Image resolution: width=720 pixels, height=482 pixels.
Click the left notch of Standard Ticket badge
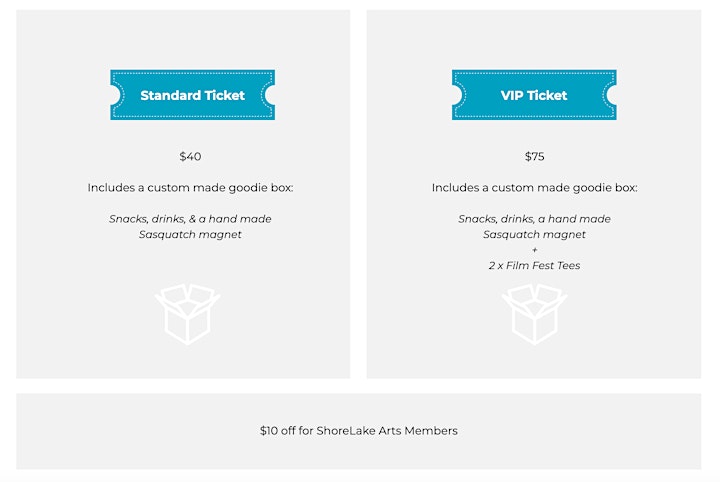coord(115,95)
